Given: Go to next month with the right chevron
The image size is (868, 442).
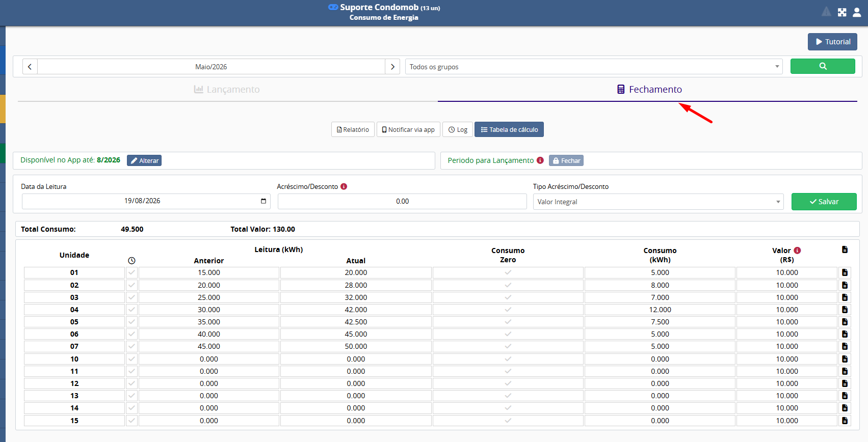Looking at the screenshot, I should [392, 67].
